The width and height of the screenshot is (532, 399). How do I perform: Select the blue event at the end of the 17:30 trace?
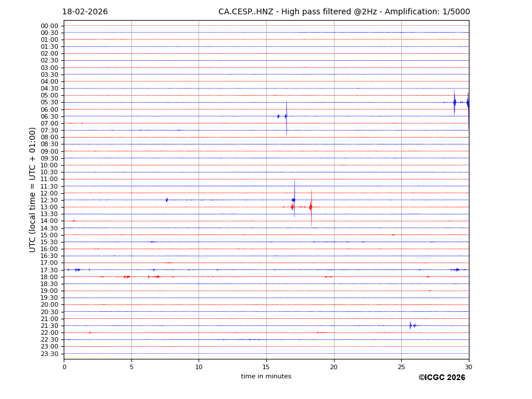click(457, 269)
